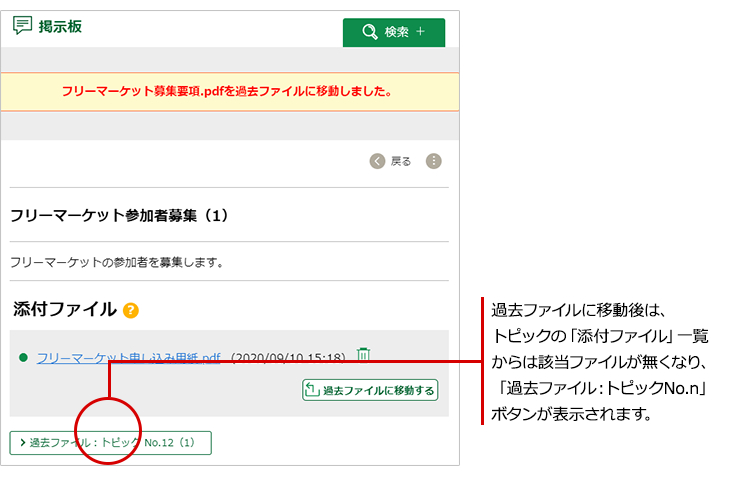Click the 掲示板 speech bubble icon
The image size is (750, 478).
pos(22,27)
